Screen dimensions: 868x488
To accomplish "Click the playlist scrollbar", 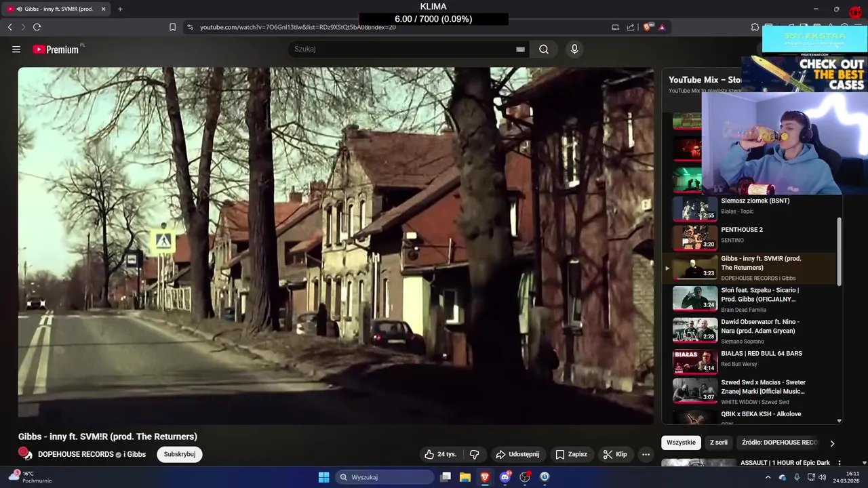I will click(840, 251).
